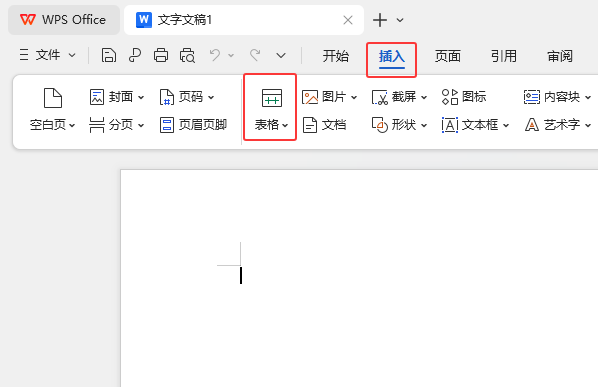
Task: Click the Save icon in quick toolbar
Action: (109, 55)
